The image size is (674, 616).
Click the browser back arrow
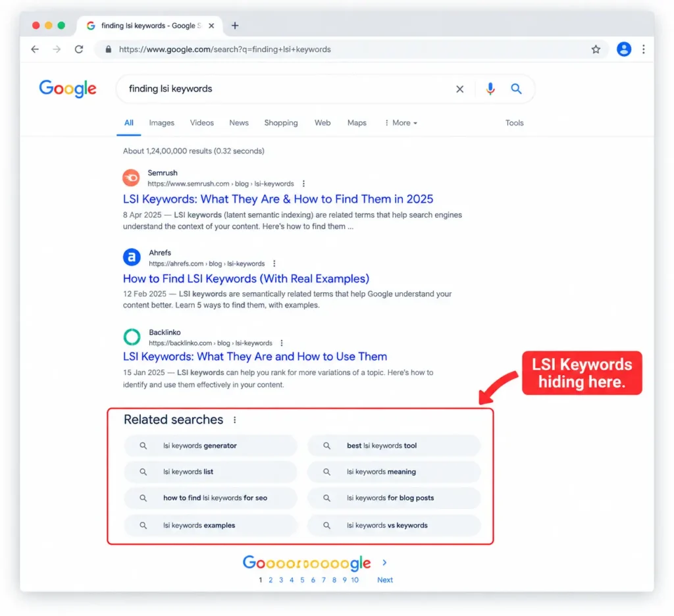tap(35, 49)
